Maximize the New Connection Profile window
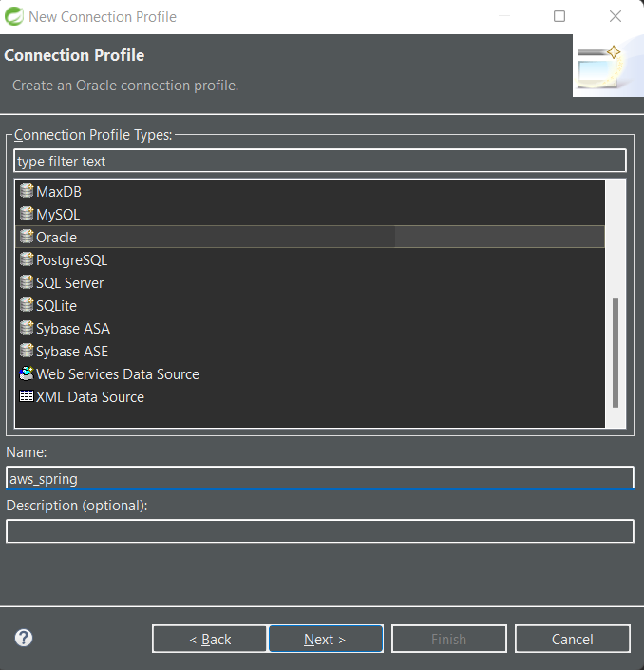 click(x=559, y=16)
